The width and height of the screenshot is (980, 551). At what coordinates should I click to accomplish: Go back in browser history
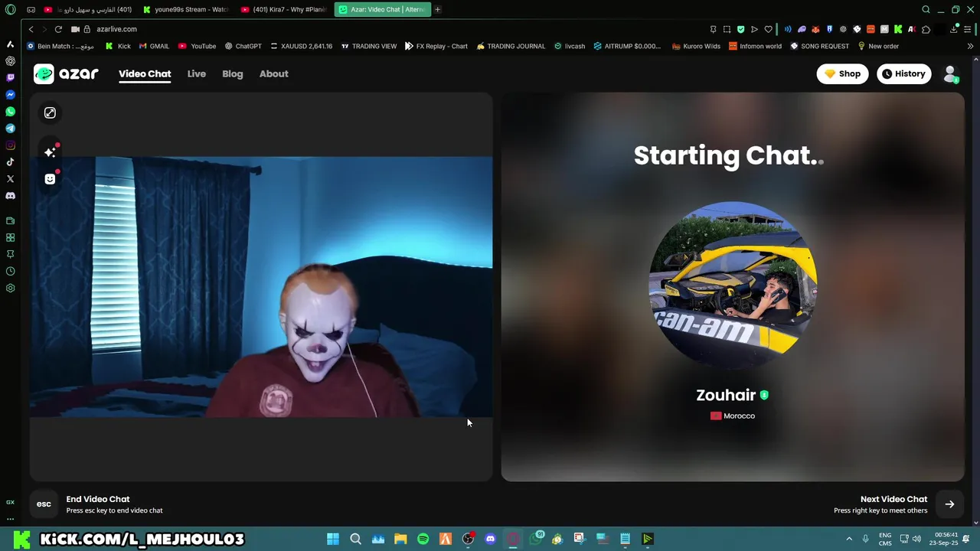tap(31, 29)
